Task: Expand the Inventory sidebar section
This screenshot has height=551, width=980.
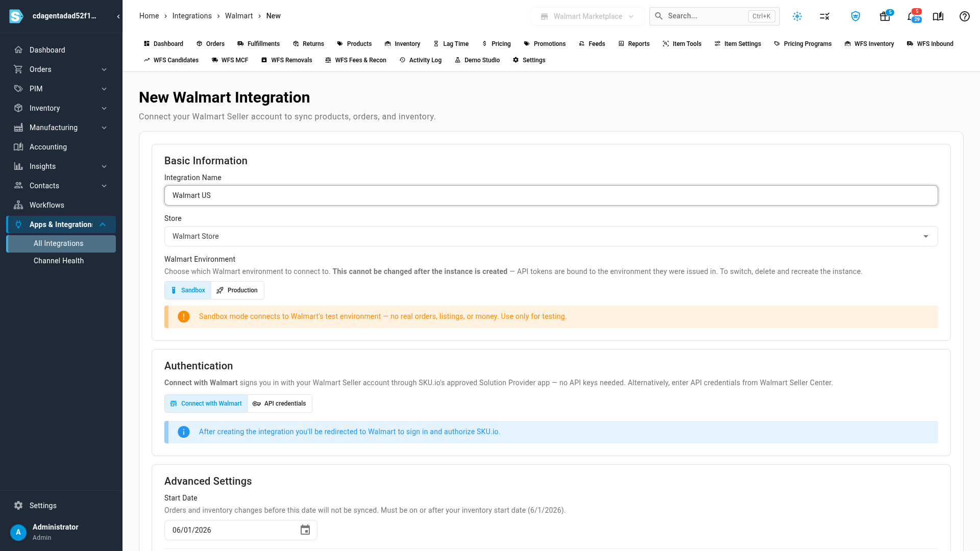Action: coord(61,108)
